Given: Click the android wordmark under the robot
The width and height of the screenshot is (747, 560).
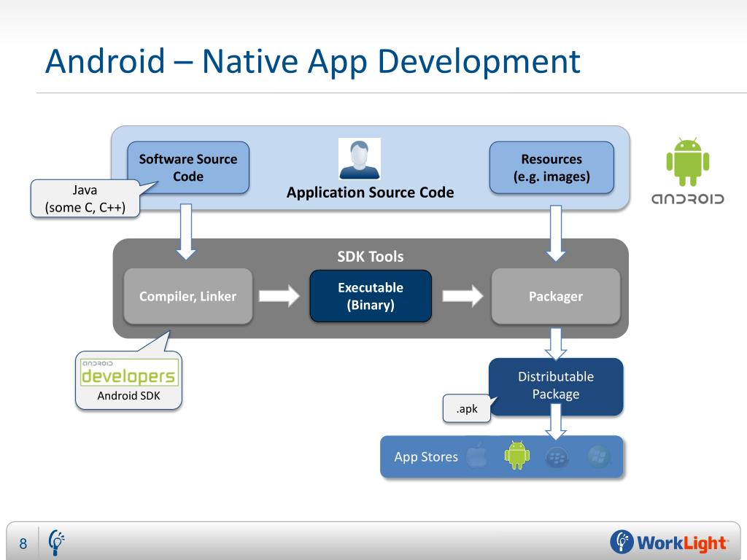Looking at the screenshot, I should click(687, 198).
